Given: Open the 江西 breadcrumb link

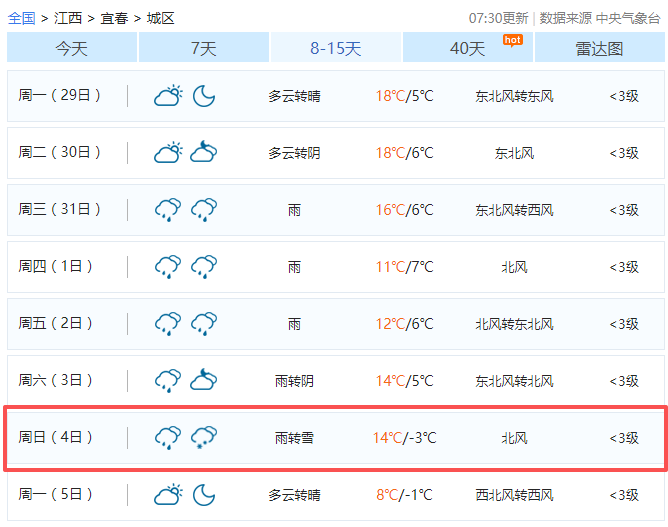Looking at the screenshot, I should (x=68, y=18).
